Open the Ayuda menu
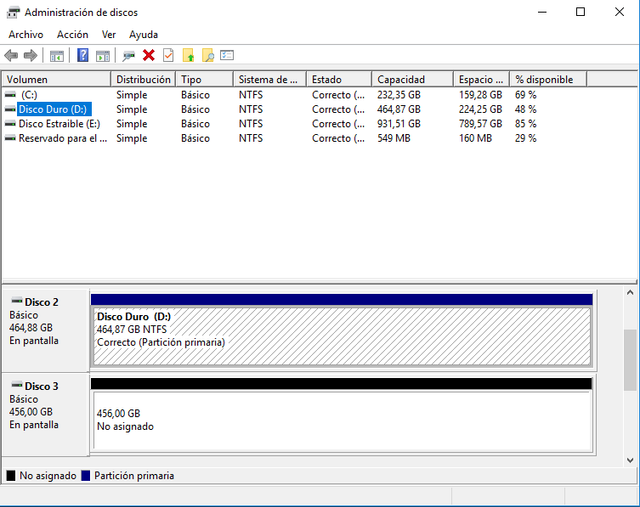Image resolution: width=640 pixels, height=507 pixels. [x=144, y=35]
